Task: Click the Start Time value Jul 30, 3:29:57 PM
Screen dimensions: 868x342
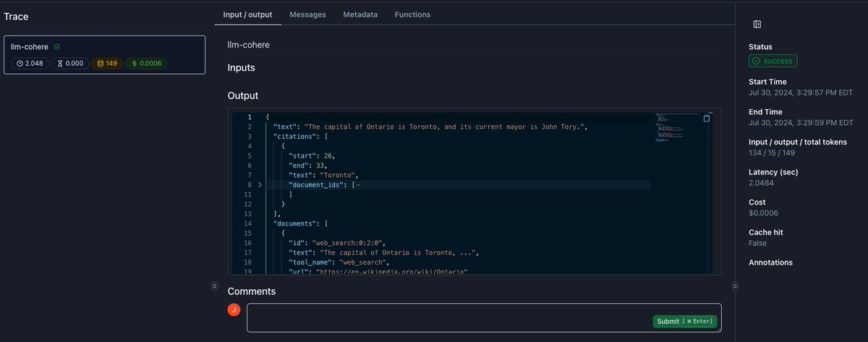Action: click(x=801, y=93)
